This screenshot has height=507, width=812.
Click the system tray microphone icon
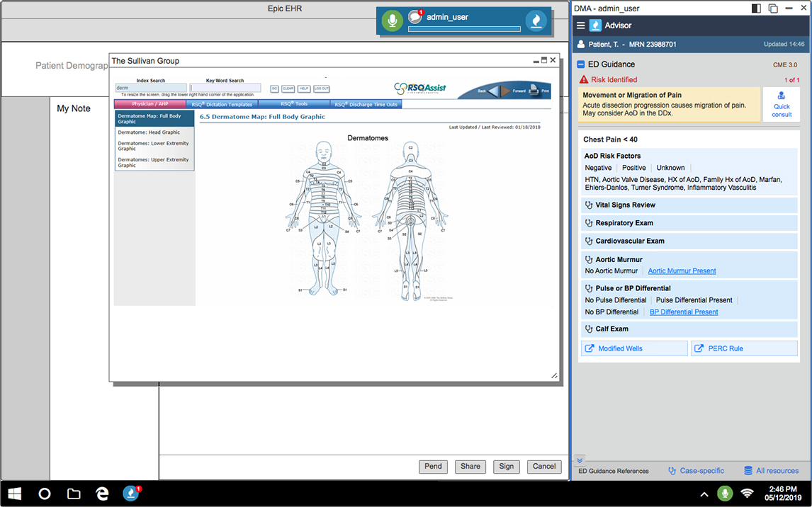[725, 494]
